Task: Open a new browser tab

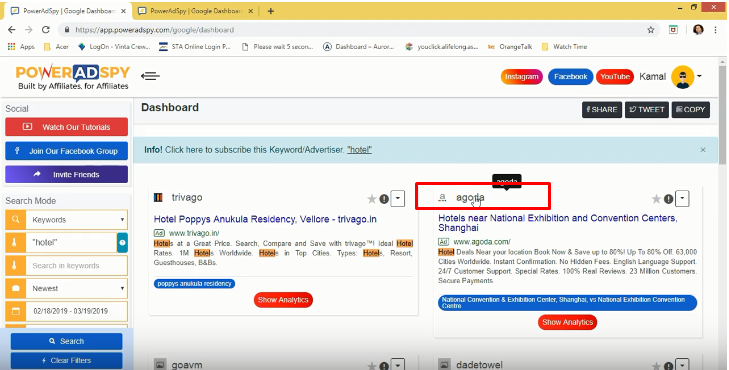Action: click(x=271, y=11)
